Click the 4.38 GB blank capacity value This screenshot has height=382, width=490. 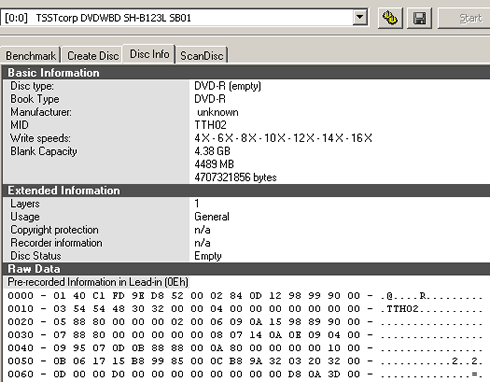click(x=212, y=151)
